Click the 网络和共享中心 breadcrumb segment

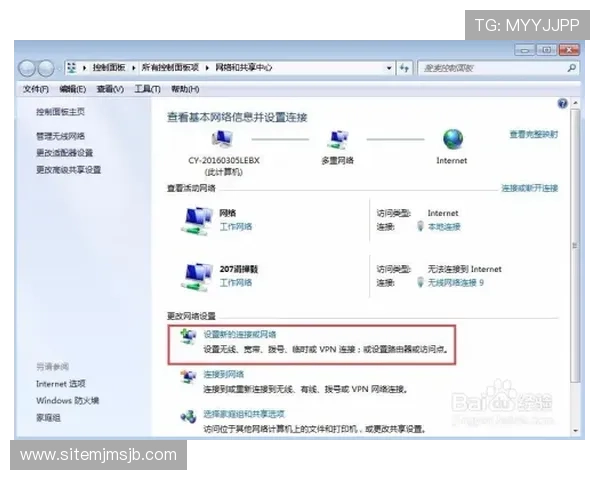coord(243,68)
